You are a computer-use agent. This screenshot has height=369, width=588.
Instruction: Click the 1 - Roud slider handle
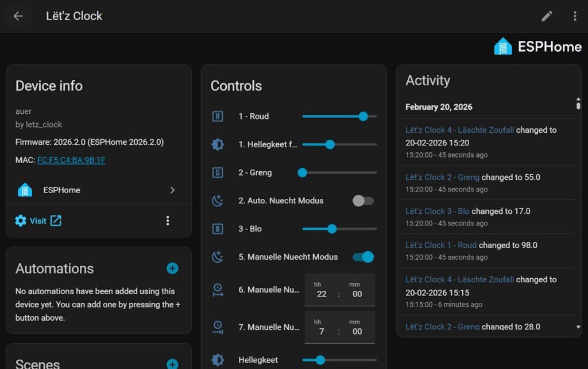(x=363, y=116)
